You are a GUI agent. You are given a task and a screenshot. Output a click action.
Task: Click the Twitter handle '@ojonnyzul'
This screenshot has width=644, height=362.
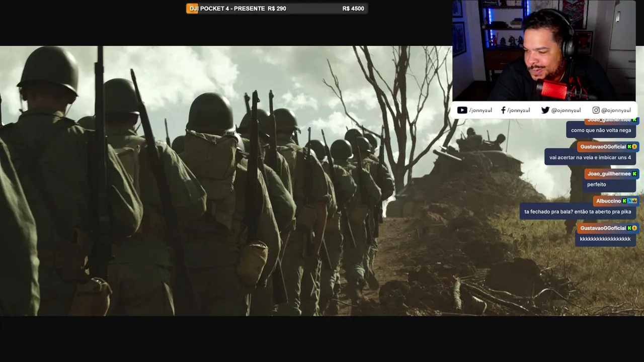(566, 110)
